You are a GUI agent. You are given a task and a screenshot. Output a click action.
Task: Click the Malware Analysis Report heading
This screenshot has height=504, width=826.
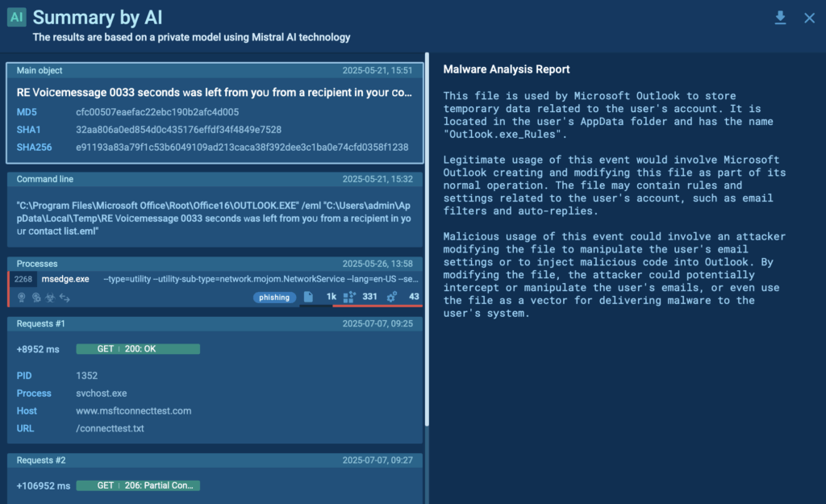(x=507, y=69)
